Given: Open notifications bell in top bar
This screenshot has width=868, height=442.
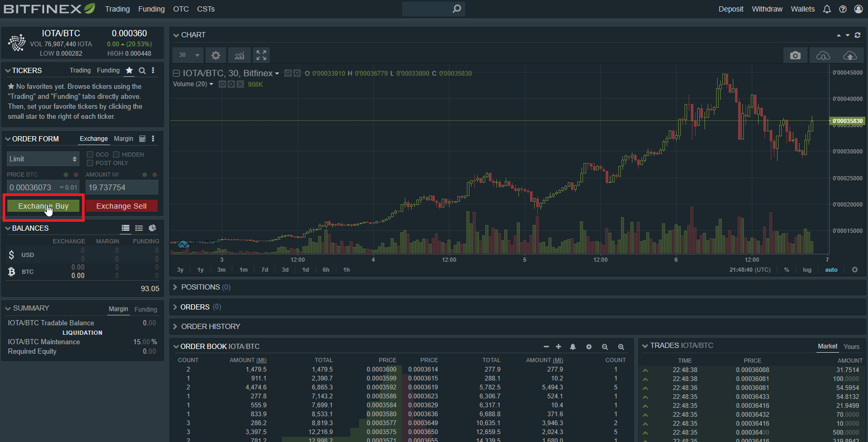Looking at the screenshot, I should tap(827, 9).
